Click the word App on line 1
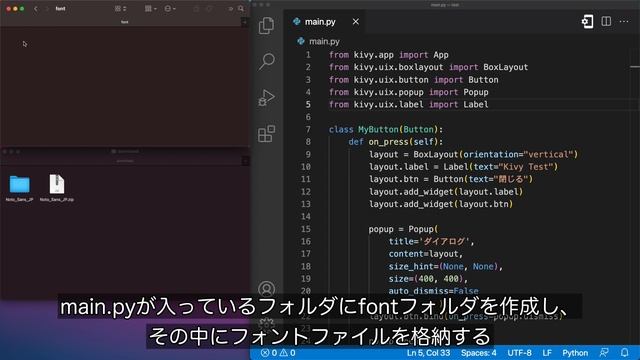This screenshot has height=360, width=640. (441, 55)
